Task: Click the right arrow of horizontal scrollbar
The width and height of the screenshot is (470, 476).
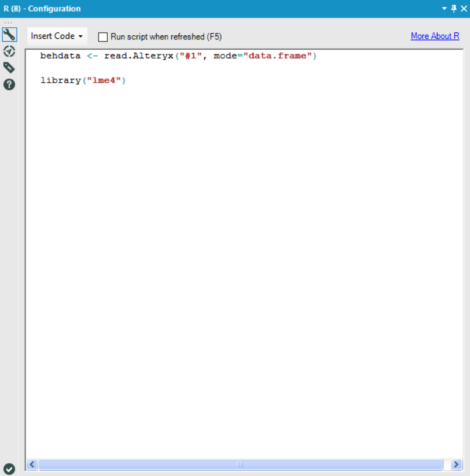Action: [x=456, y=464]
